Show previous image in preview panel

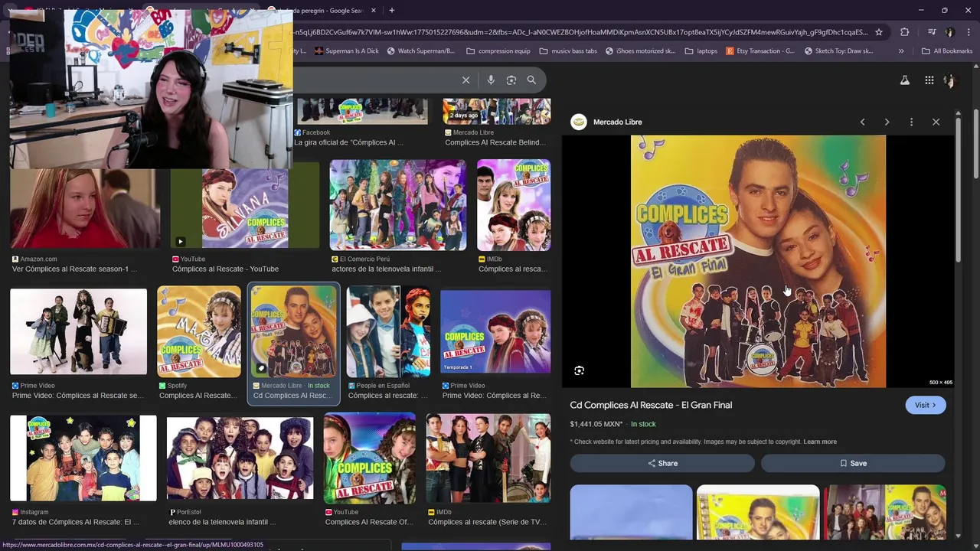pos(862,122)
